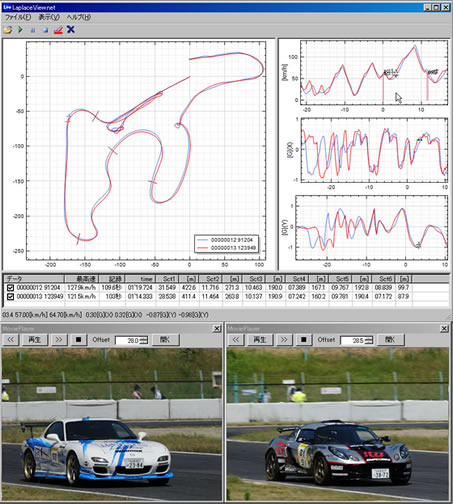
Task: Open file with the folder toolbar icon
Action: pyautogui.click(x=7, y=30)
